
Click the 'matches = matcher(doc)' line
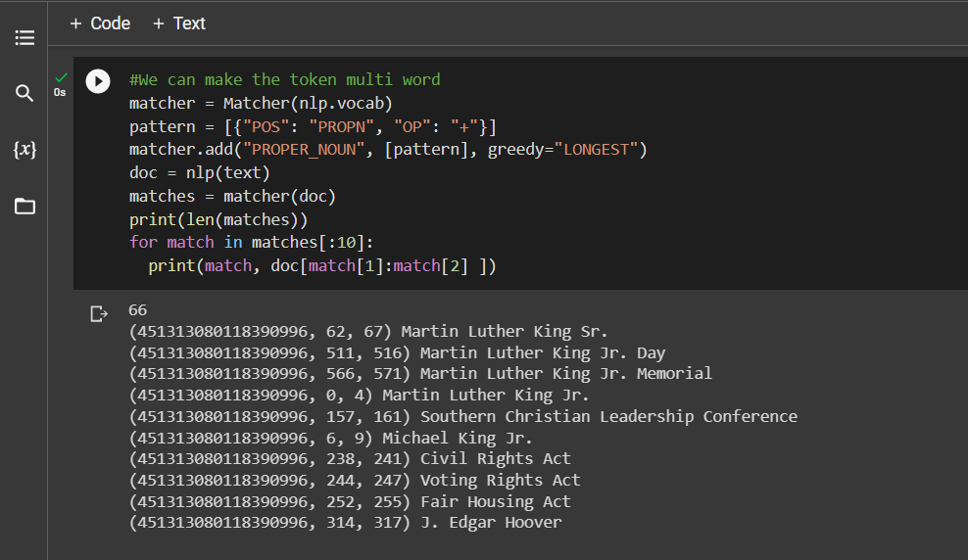tap(233, 196)
